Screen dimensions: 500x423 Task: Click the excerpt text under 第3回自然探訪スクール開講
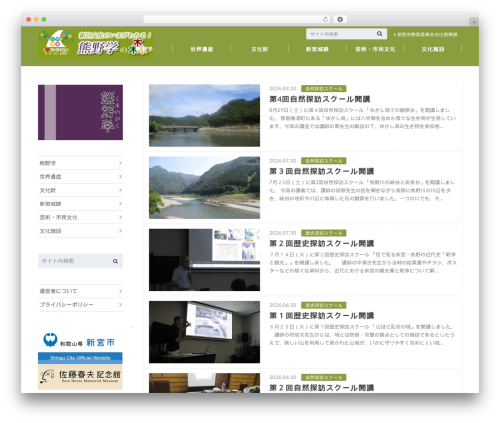click(362, 190)
